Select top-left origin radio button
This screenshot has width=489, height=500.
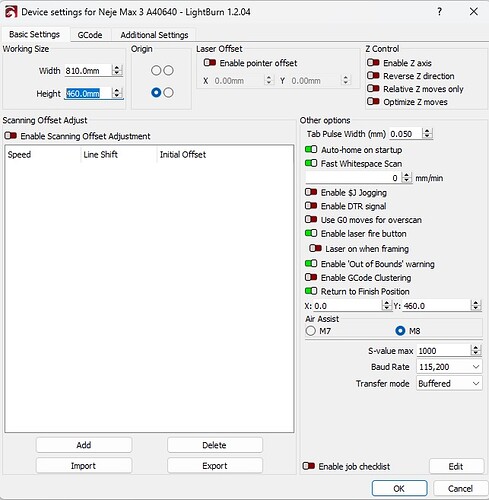click(x=156, y=70)
